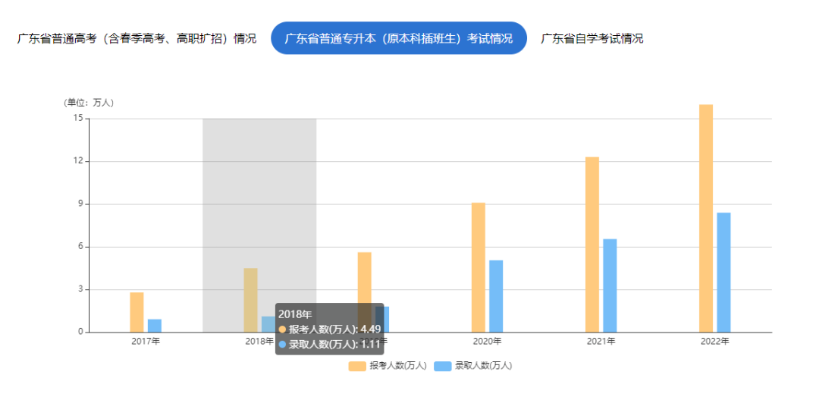Click blue 录取人数 legend swatch
The height and width of the screenshot is (393, 815).
(442, 366)
